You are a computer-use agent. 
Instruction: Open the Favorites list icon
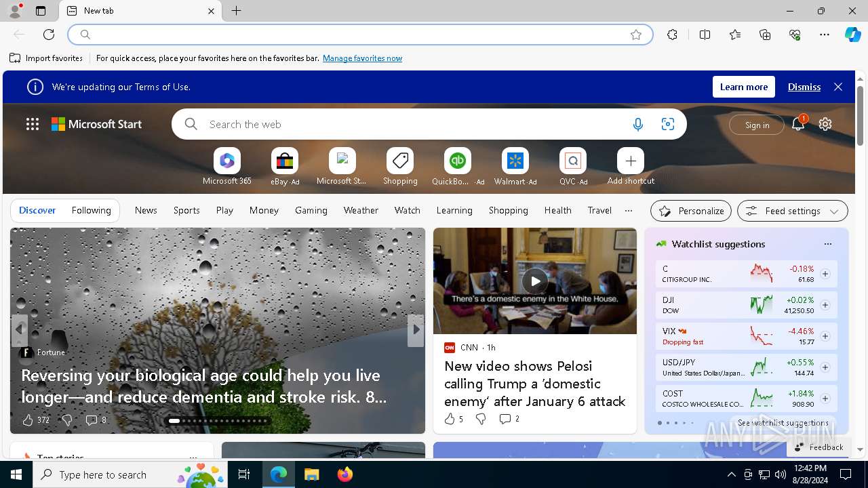click(x=735, y=35)
